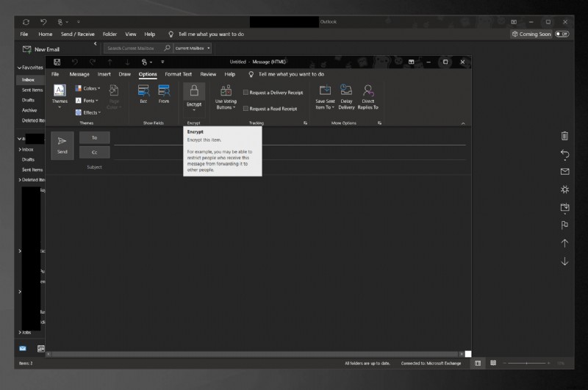Enable Request a Read Receipt

tap(245, 108)
